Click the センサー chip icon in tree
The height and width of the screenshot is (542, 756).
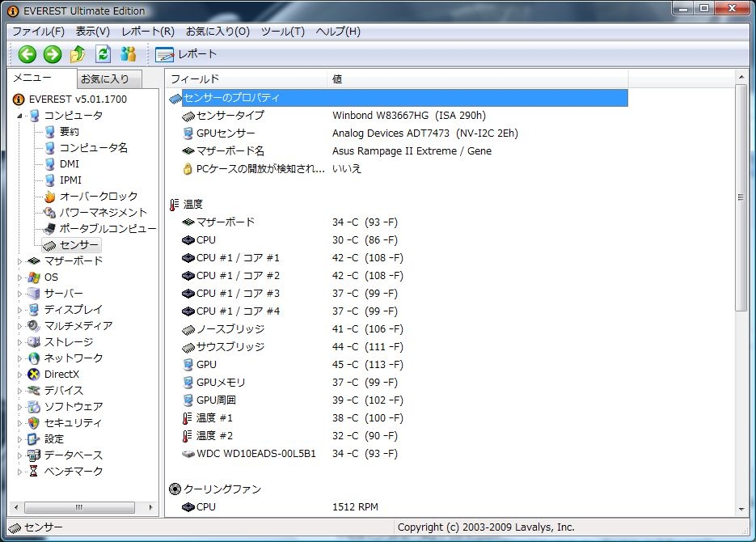(49, 245)
